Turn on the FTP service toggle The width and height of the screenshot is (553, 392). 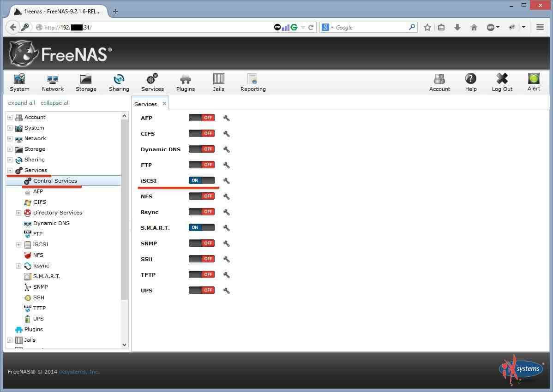[201, 165]
